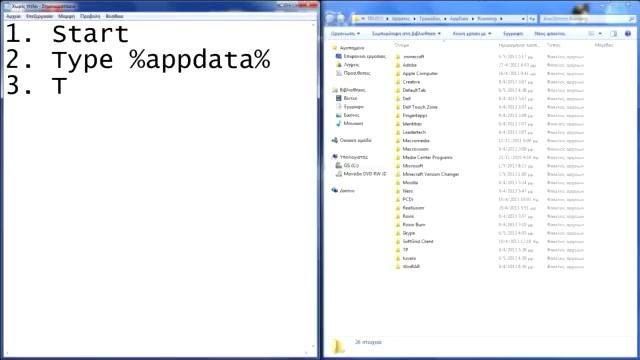The height and width of the screenshot is (360, 640).
Task: Click the Εγγραφή burn button in Explorer
Action: (513, 33)
